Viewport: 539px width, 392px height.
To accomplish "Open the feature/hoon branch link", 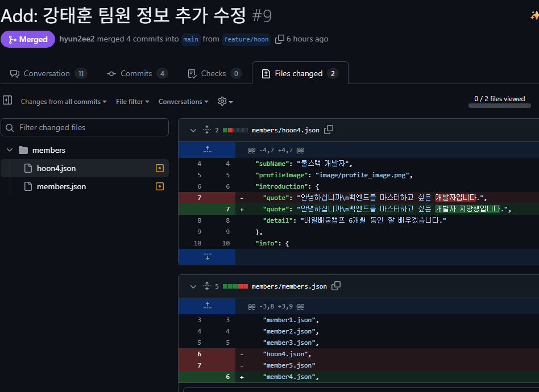I will pyautogui.click(x=246, y=39).
